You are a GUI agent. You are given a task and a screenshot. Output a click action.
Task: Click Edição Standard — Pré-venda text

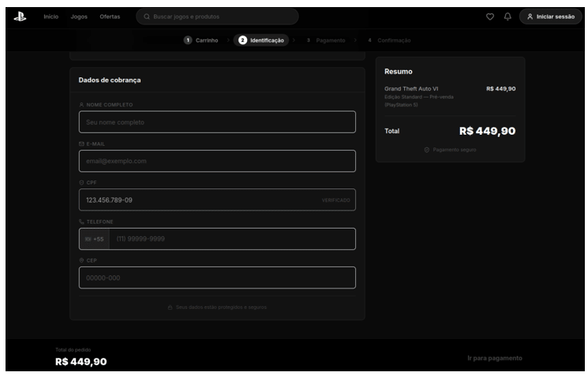coord(419,97)
